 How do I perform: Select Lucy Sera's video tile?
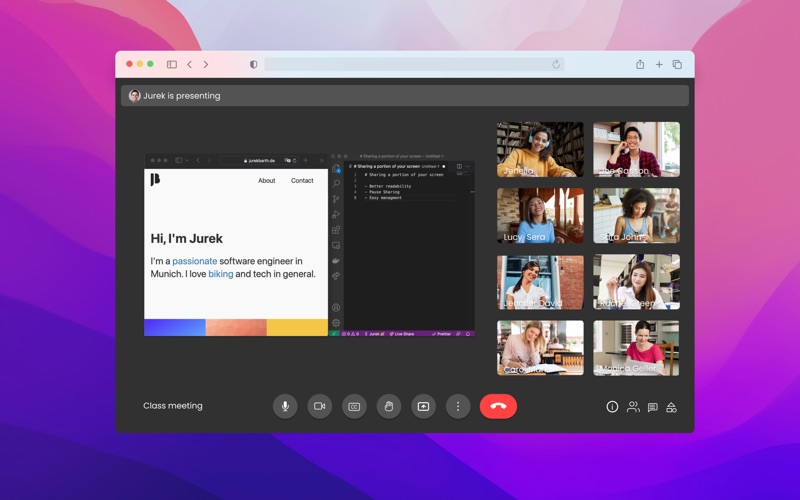pyautogui.click(x=540, y=215)
